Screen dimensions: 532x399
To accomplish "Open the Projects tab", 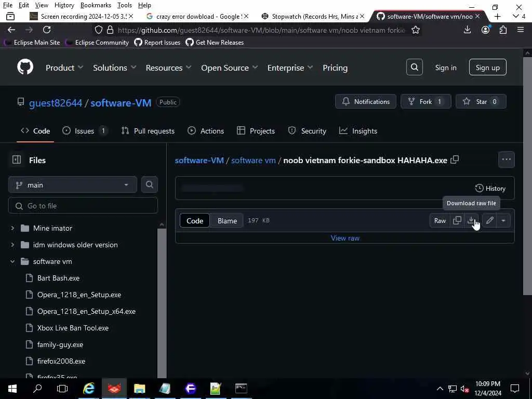I will click(256, 131).
